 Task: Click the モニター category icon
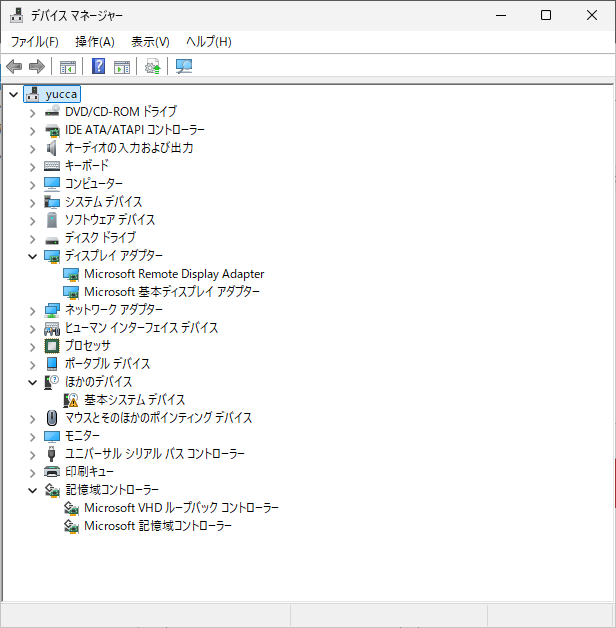[52, 436]
